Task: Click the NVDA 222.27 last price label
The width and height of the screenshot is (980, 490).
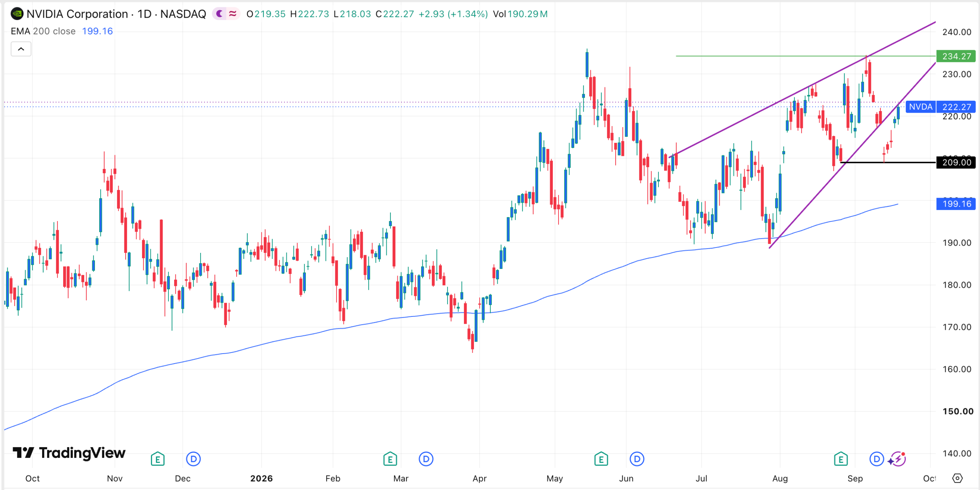Action: click(x=941, y=107)
